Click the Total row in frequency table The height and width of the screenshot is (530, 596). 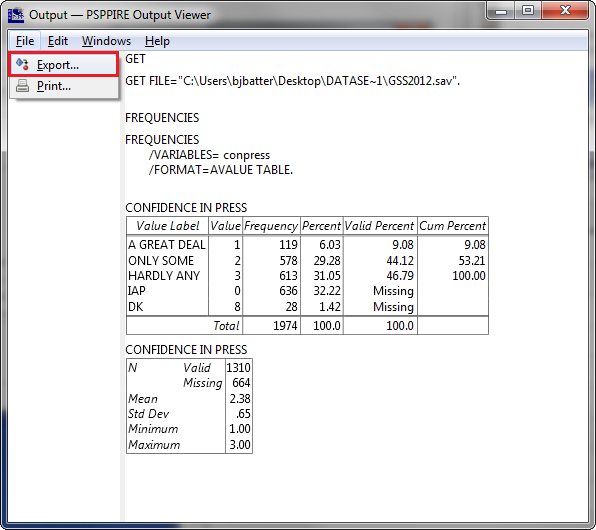(307, 326)
